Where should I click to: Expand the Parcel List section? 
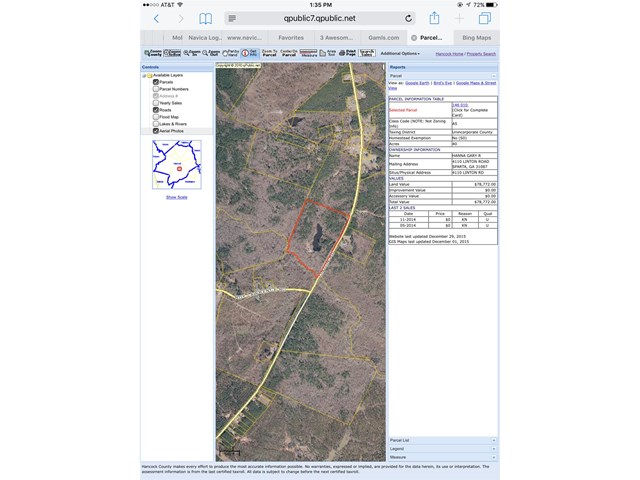tap(493, 440)
